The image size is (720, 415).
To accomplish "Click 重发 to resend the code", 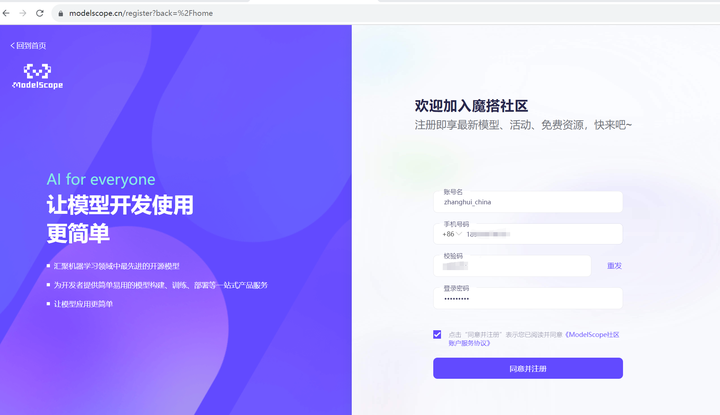I will 614,266.
